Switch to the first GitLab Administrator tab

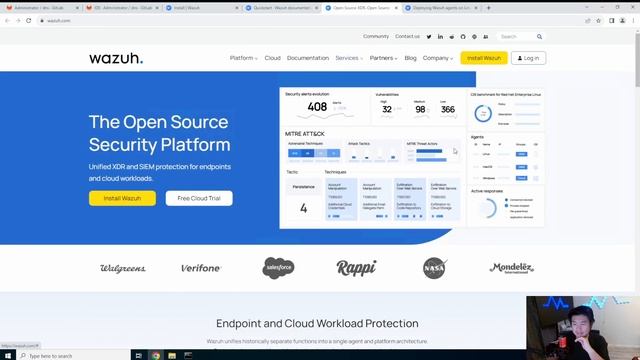tap(41, 8)
